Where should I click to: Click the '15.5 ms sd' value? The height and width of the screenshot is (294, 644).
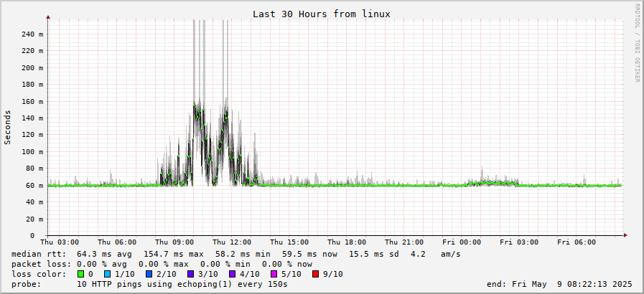coord(374,255)
